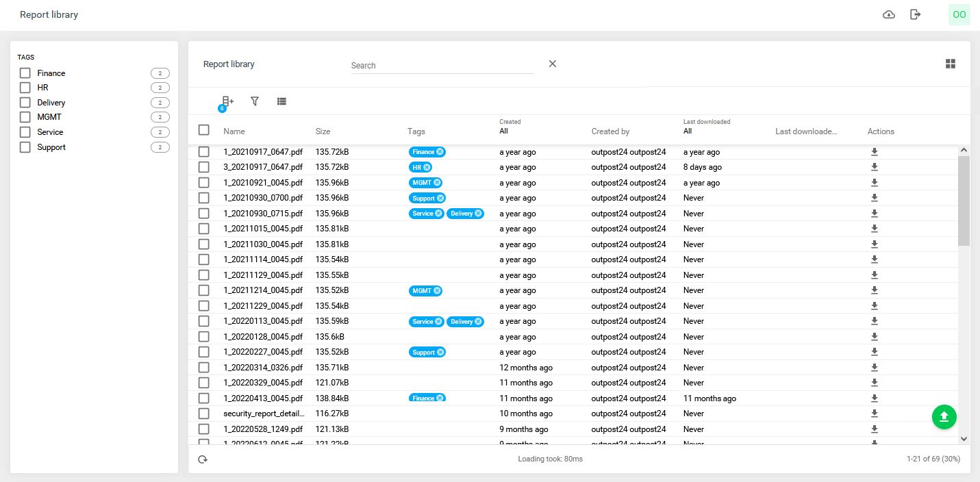Click the user avatar badge OO
980x482 pixels.
959,14
